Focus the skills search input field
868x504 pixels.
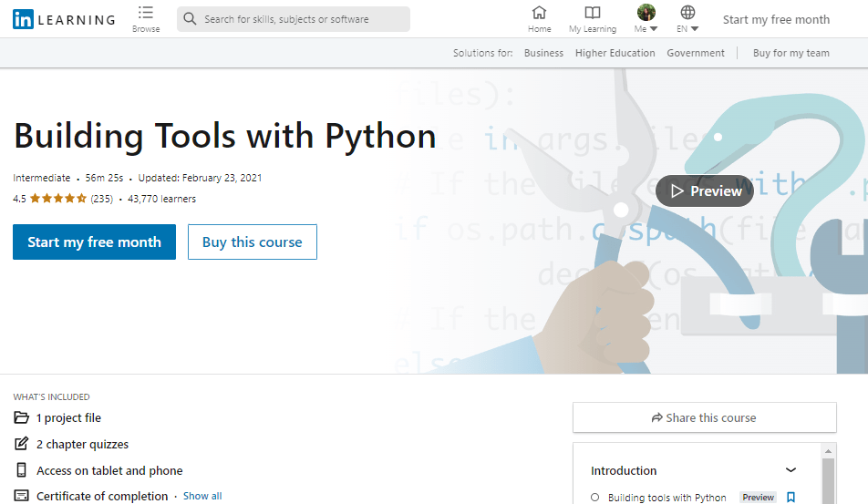pyautogui.click(x=294, y=19)
